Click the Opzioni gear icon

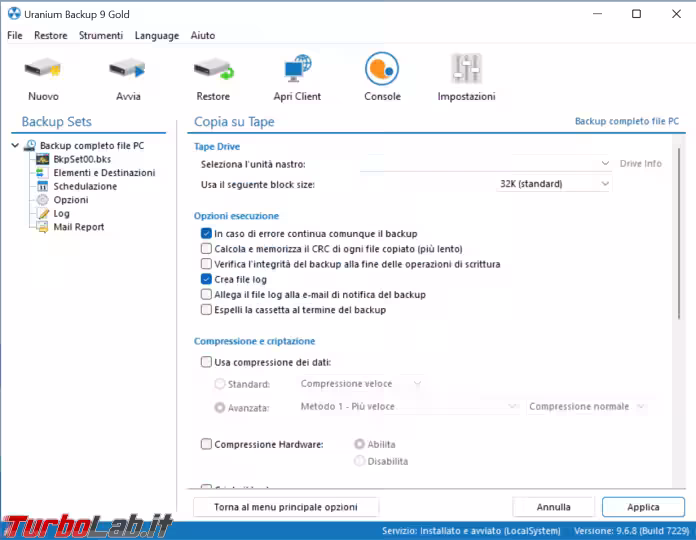[x=42, y=200]
